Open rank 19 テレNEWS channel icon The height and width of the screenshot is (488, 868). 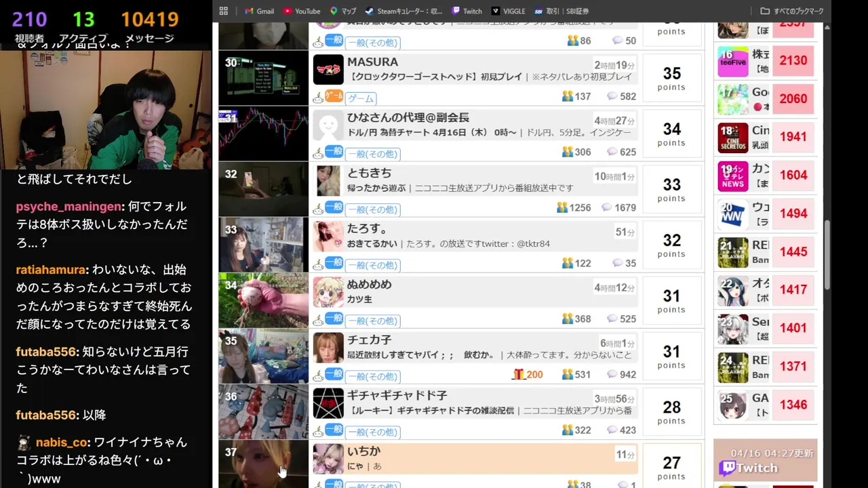733,176
